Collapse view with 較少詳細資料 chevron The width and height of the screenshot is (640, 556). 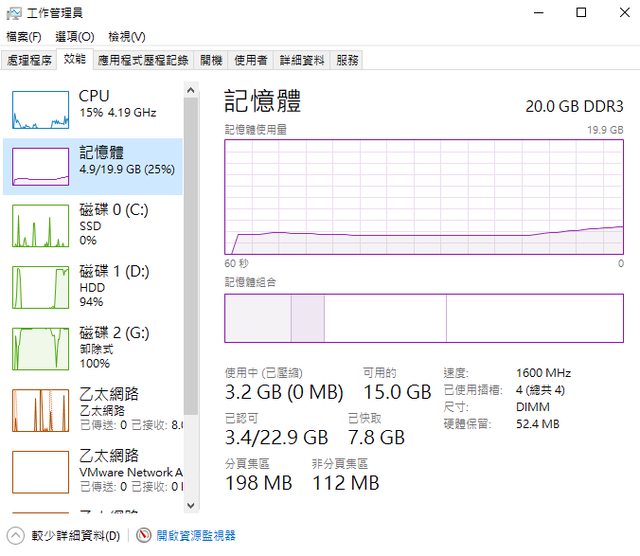point(16,536)
